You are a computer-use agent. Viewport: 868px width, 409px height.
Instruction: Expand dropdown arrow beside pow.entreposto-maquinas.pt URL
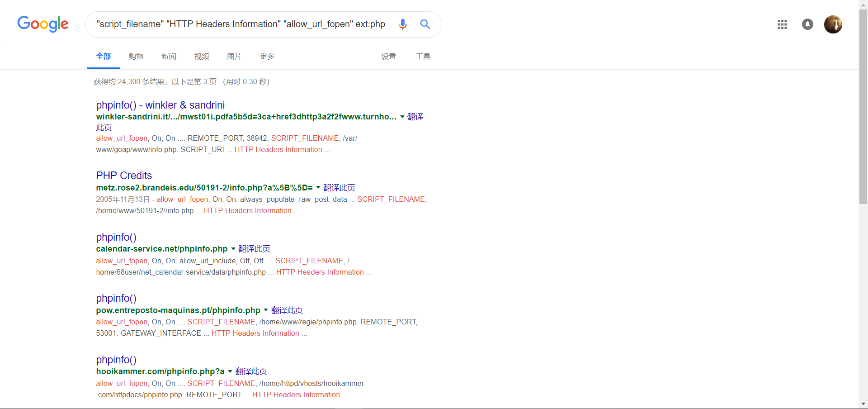266,310
